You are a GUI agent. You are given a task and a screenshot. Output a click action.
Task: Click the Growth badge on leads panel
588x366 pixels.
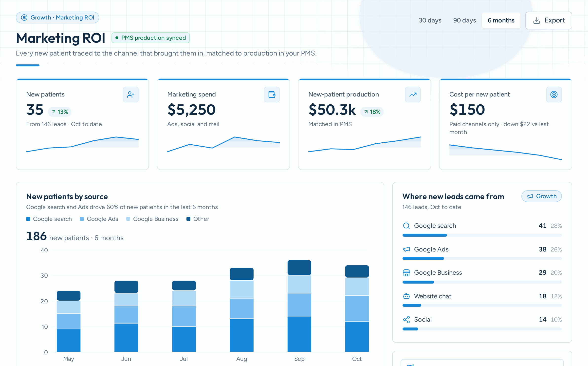point(541,196)
